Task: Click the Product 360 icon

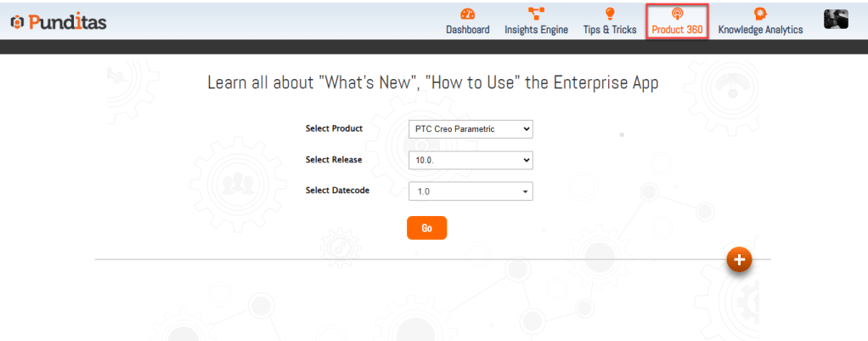Action: [677, 14]
